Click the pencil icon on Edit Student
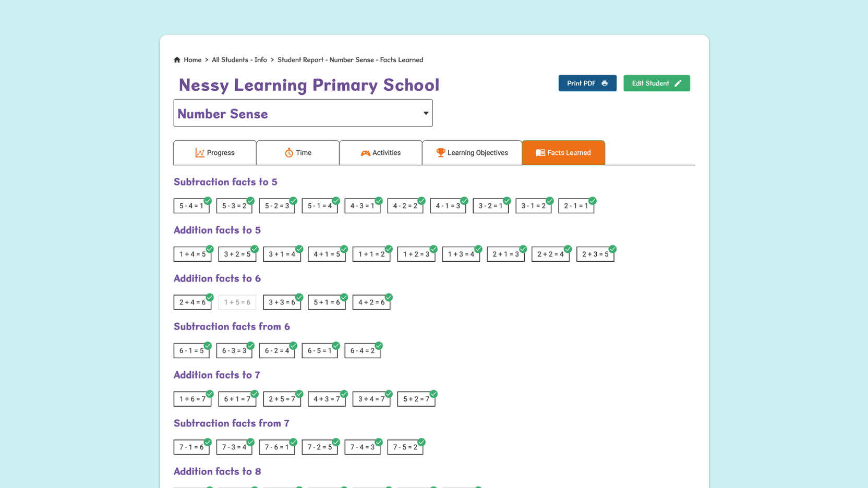This screenshot has height=488, width=868. click(x=678, y=83)
